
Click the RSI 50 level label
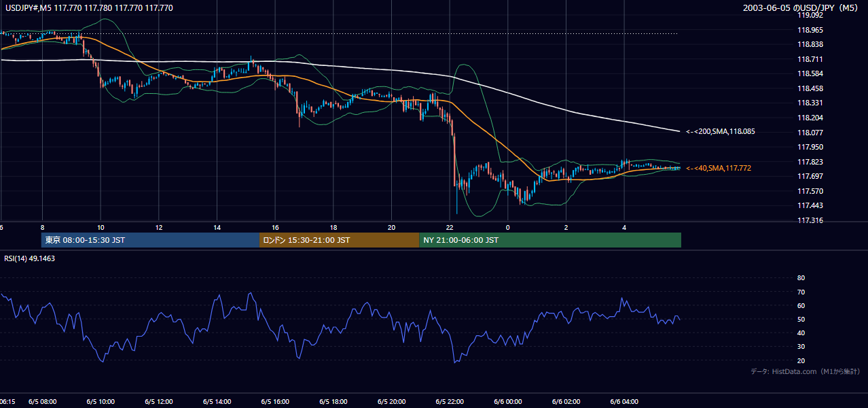point(801,319)
